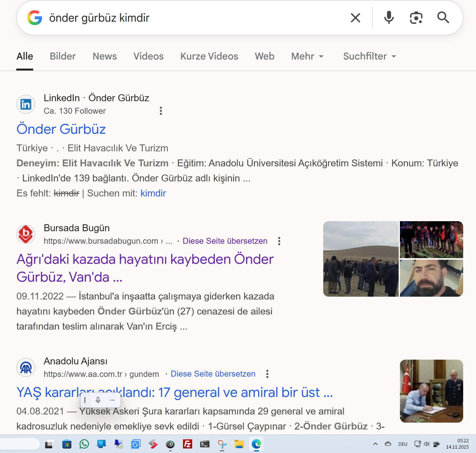This screenshot has height=453, width=476.
Task: Click the Google logo in the search bar
Action: click(x=35, y=18)
